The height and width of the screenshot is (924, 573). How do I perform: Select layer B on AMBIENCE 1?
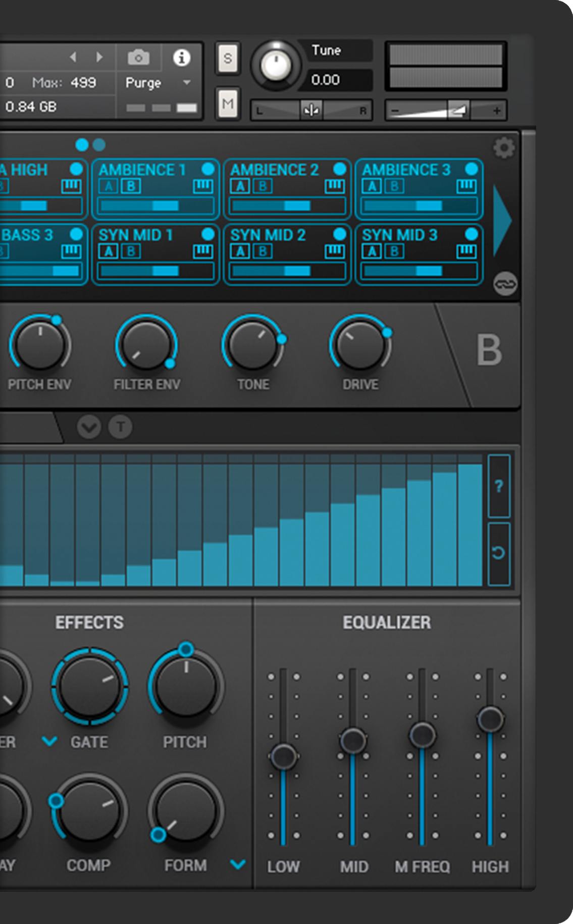[131, 186]
